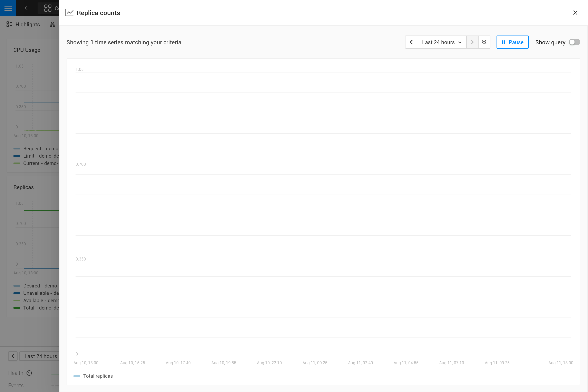Step forward in time using the right chevron

pyautogui.click(x=472, y=42)
